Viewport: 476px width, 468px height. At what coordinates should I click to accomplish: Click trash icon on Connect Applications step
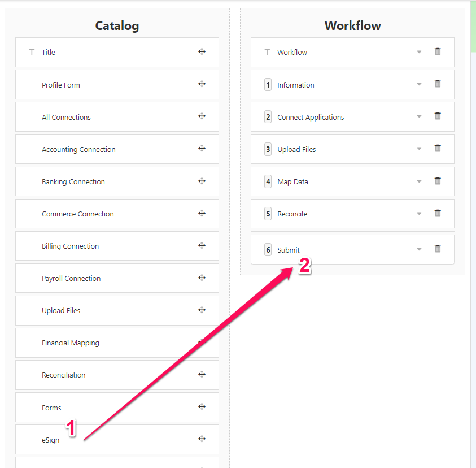[438, 116]
